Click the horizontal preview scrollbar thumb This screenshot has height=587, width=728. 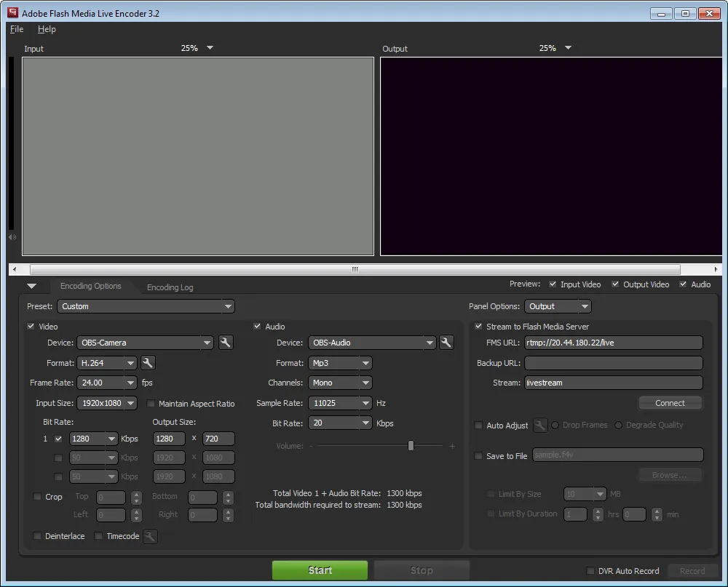point(355,269)
